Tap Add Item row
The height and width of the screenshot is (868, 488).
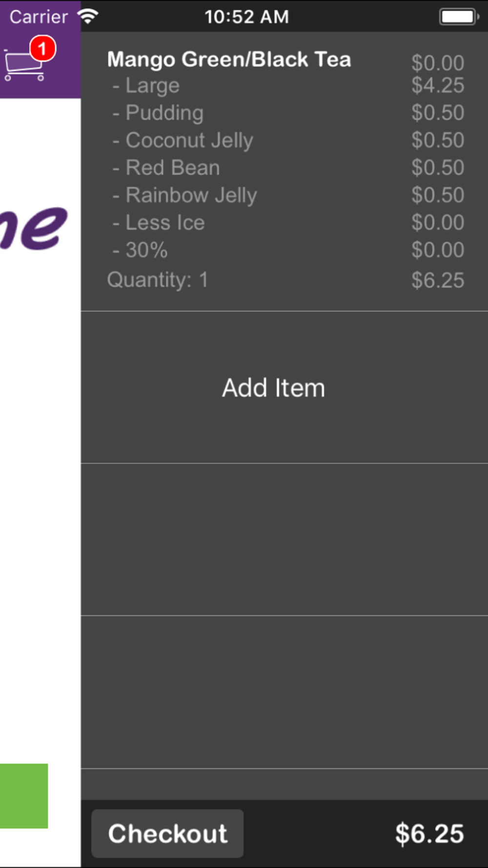[x=285, y=388]
